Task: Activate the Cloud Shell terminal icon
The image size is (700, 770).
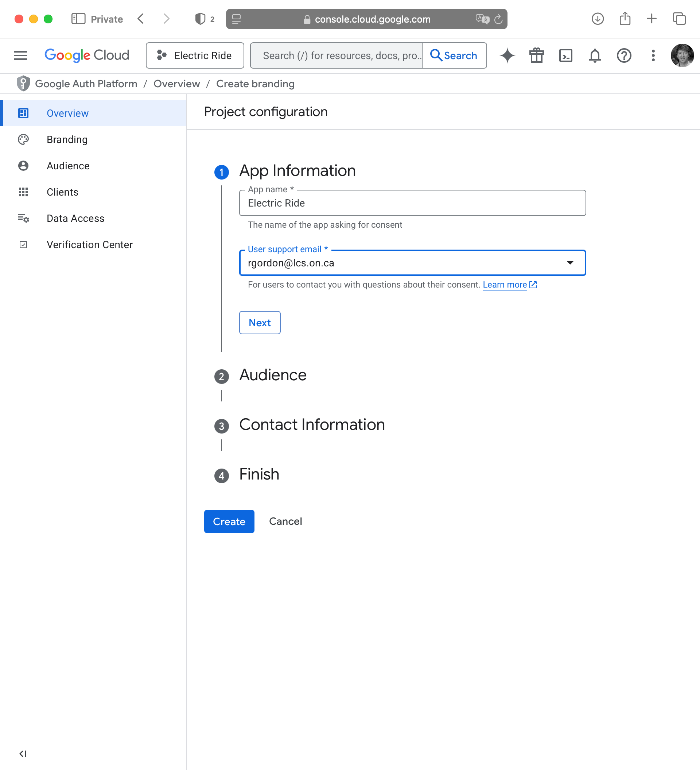Action: pos(565,56)
